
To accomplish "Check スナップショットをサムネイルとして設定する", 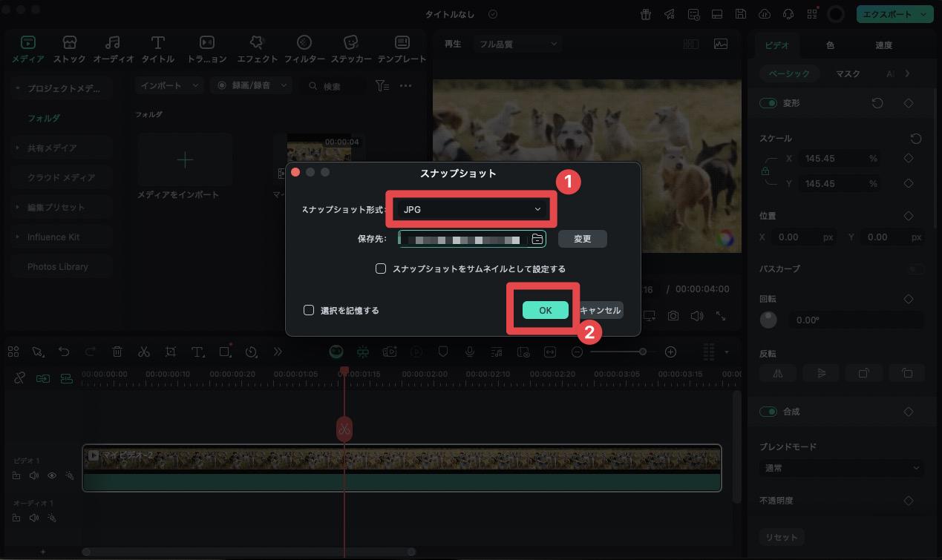I will click(381, 269).
